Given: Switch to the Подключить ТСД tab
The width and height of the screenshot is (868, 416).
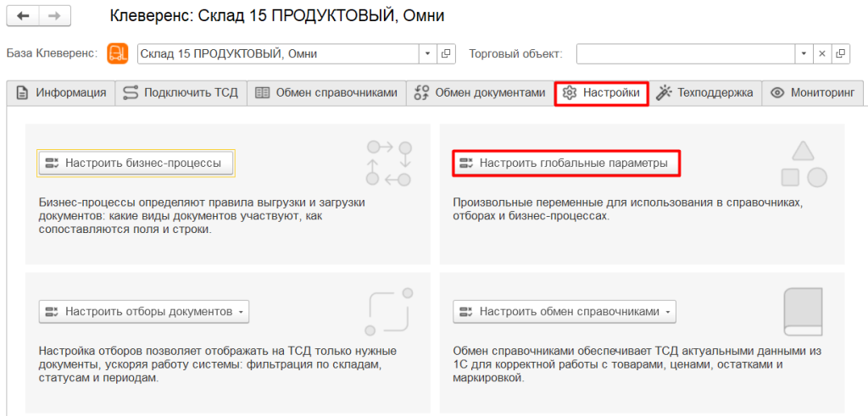Looking at the screenshot, I should pyautogui.click(x=181, y=93).
